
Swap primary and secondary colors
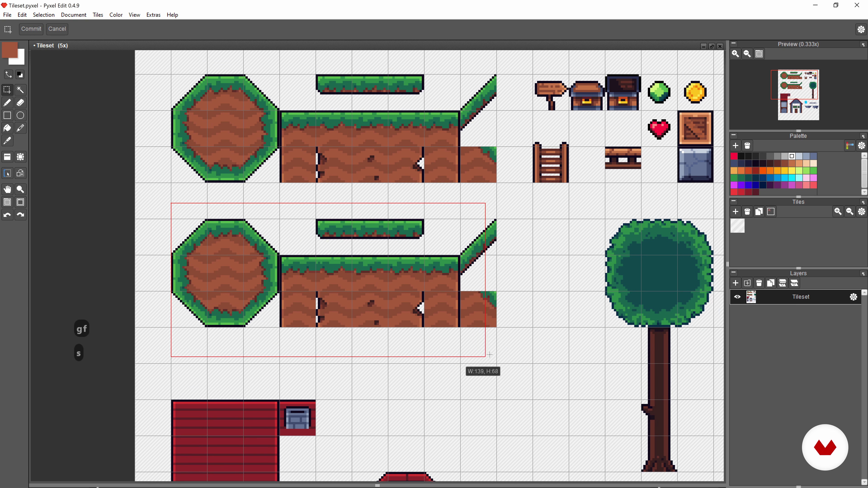pos(8,74)
